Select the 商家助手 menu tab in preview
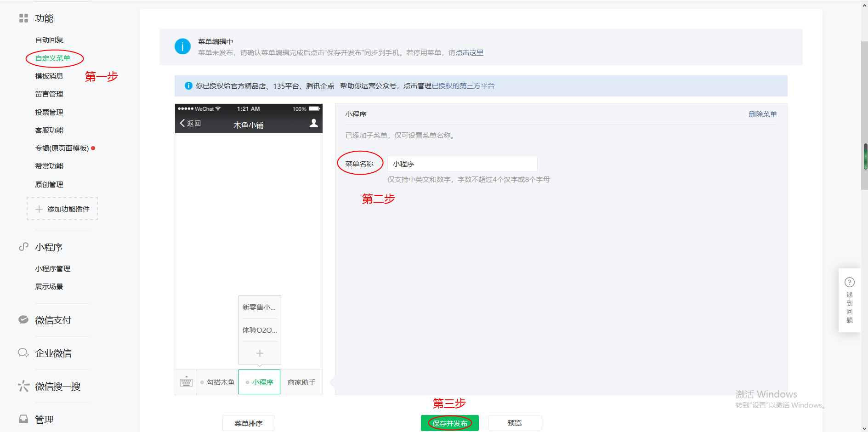 (301, 382)
